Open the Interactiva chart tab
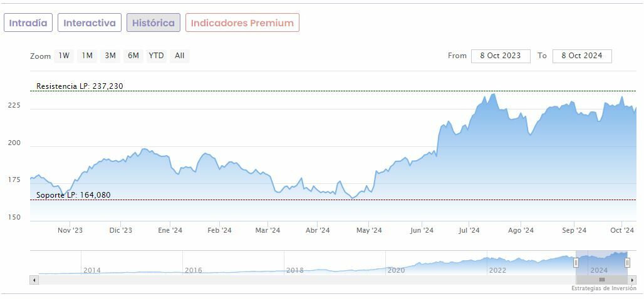The height and width of the screenshot is (299, 644). click(x=90, y=23)
